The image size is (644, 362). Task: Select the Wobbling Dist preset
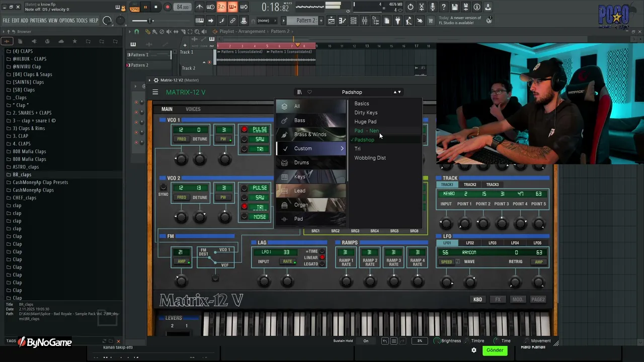pos(370,158)
